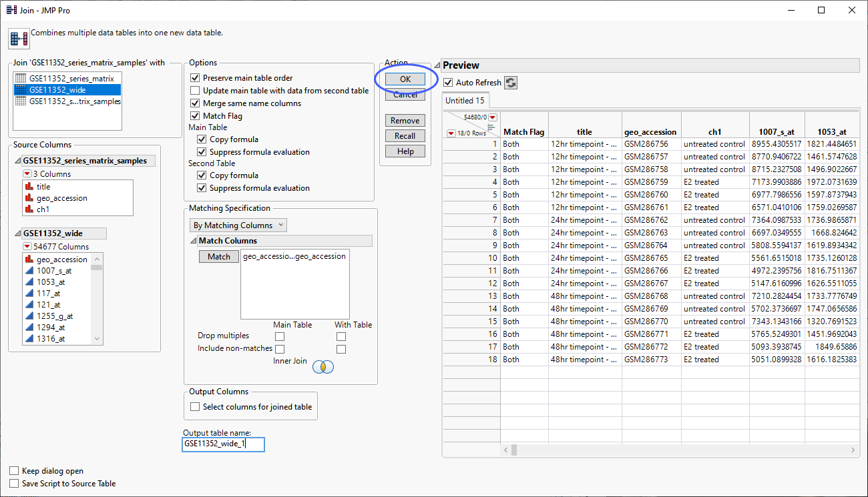Click the Match button

coord(218,257)
